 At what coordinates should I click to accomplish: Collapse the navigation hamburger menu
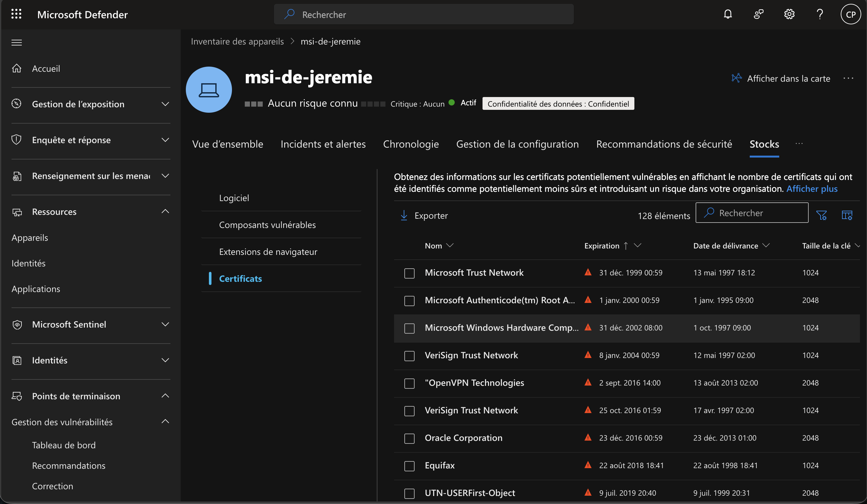(17, 42)
